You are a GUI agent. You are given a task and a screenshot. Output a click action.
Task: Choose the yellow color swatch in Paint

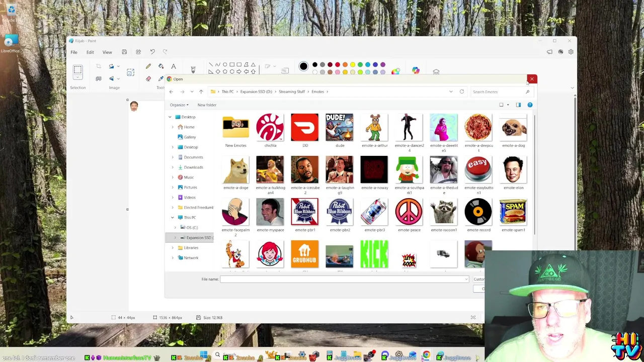353,64
